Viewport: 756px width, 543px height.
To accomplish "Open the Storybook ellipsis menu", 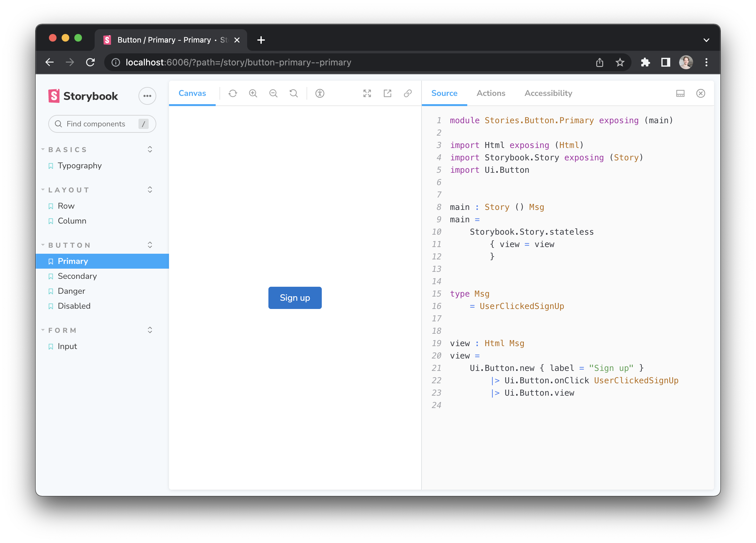I will tap(147, 96).
